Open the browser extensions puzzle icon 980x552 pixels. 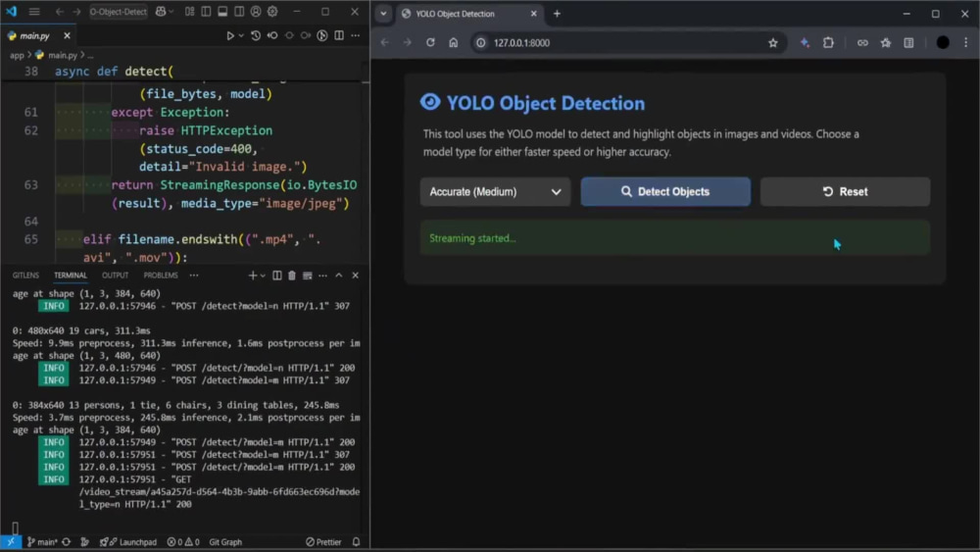click(x=828, y=42)
